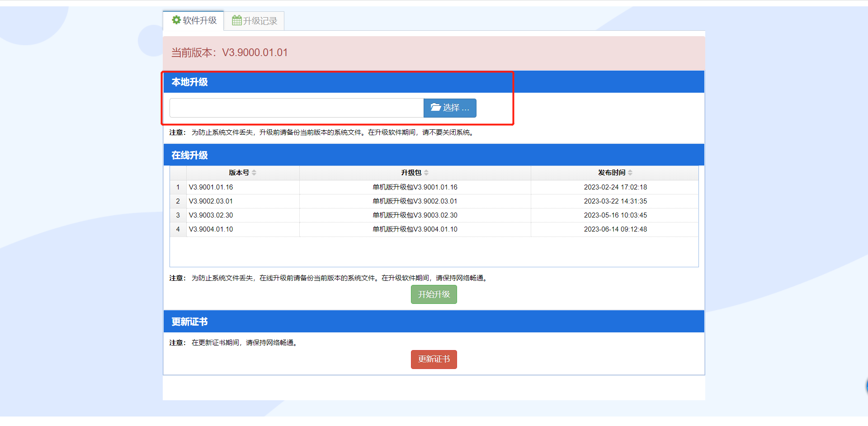Click the folder icon in 选择 button
Screen dimensions: 868x426
435,107
